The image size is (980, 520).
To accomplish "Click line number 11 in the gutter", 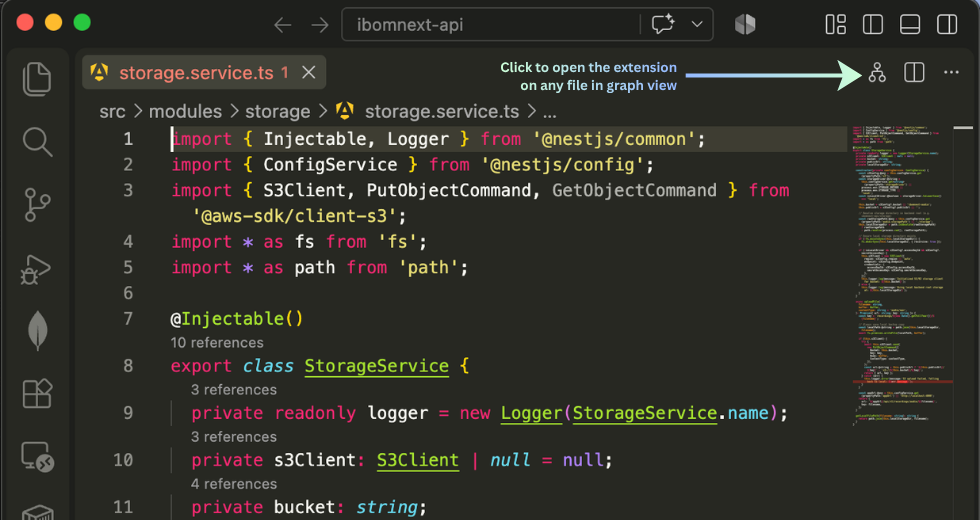I will (123, 507).
